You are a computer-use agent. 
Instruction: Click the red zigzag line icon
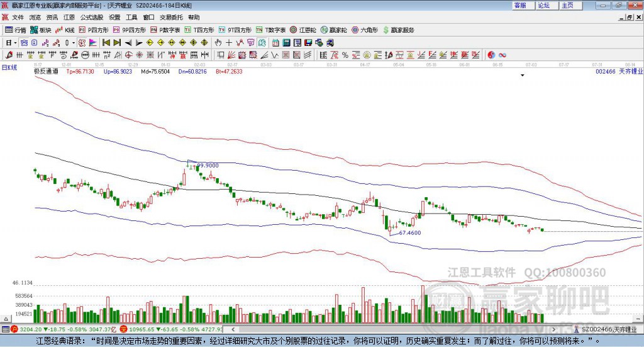coord(240,43)
